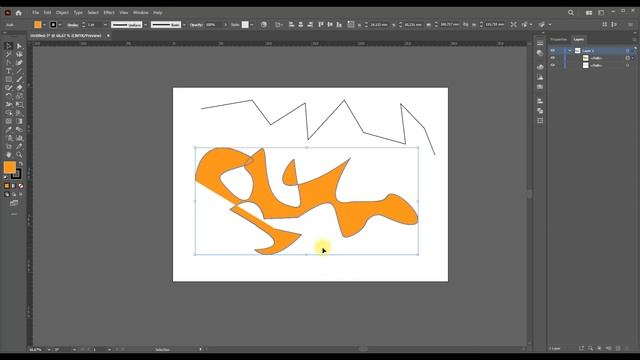Screen dimensions: 640x360
Task: Open Edit Toolbar three-dots button
Action: click(14, 214)
